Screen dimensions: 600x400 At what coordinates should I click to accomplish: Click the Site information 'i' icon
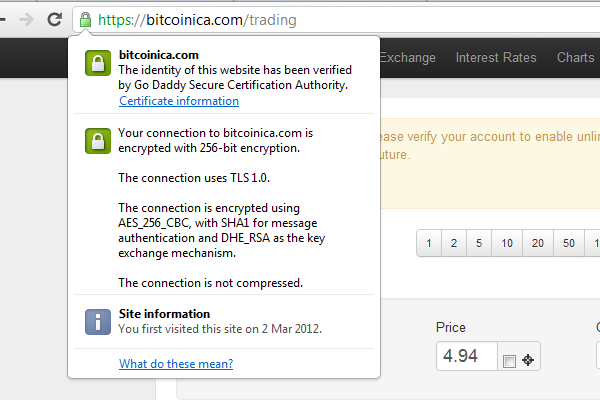(x=98, y=322)
